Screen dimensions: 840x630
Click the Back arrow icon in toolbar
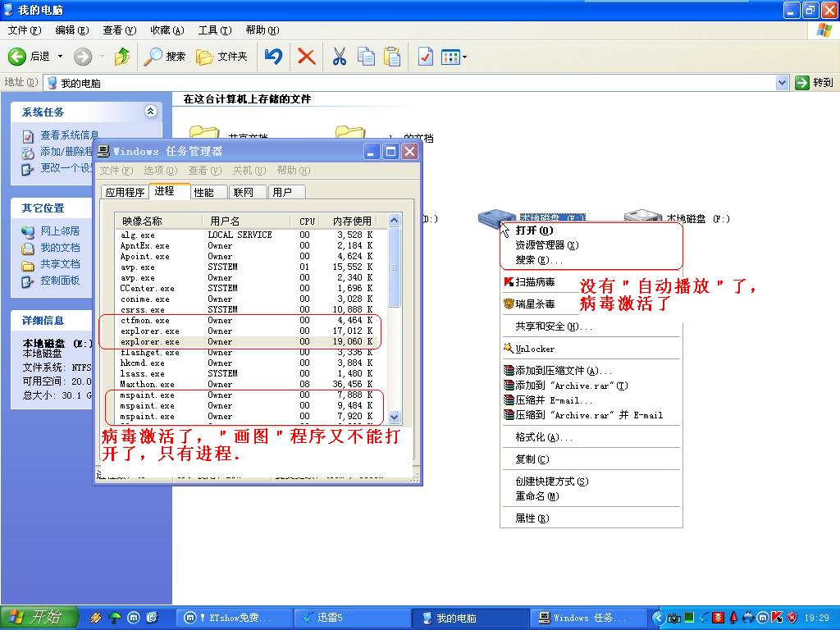pos(16,57)
